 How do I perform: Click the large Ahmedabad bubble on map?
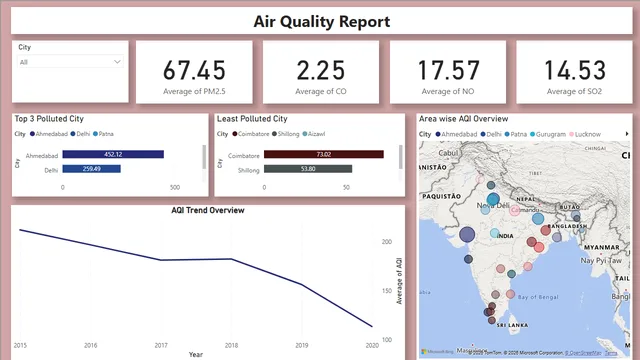click(467, 235)
